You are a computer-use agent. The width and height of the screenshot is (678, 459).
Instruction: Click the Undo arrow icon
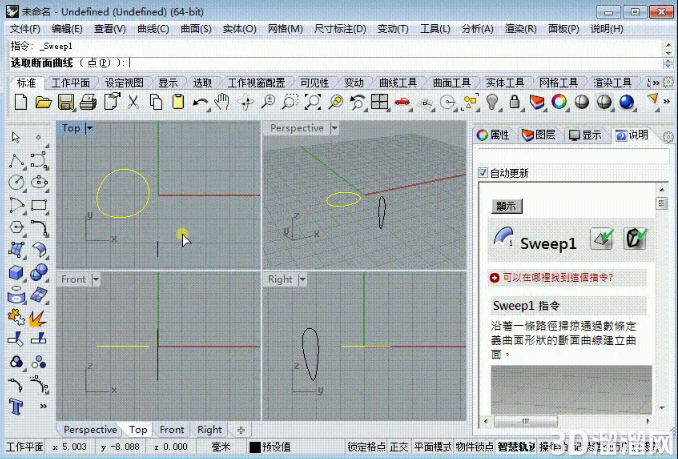200,103
